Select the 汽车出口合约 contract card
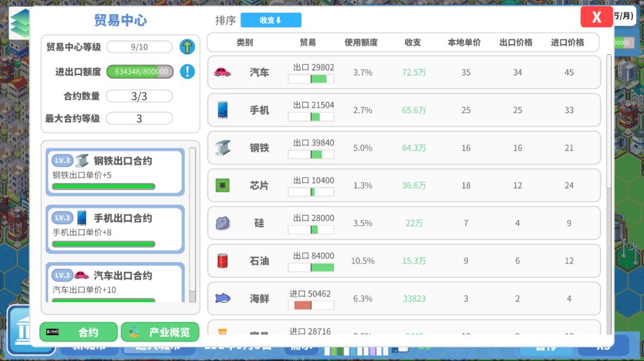644x361 pixels. pyautogui.click(x=115, y=282)
